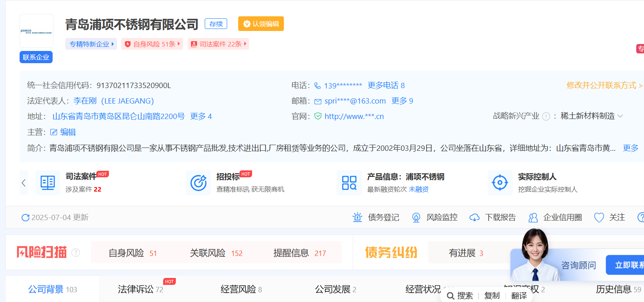Open 提醒信息 217 item
The width and height of the screenshot is (644, 302).
300,253
